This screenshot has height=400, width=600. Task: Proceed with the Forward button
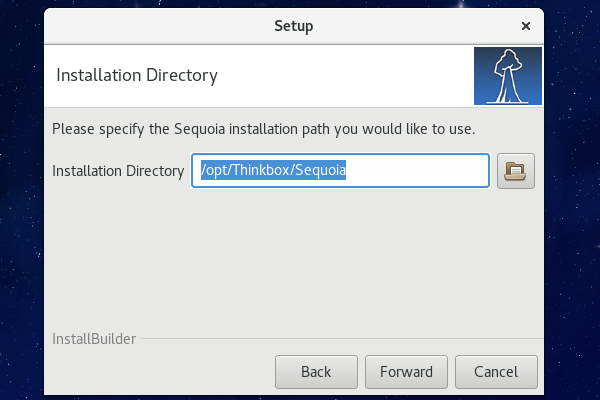(x=406, y=372)
